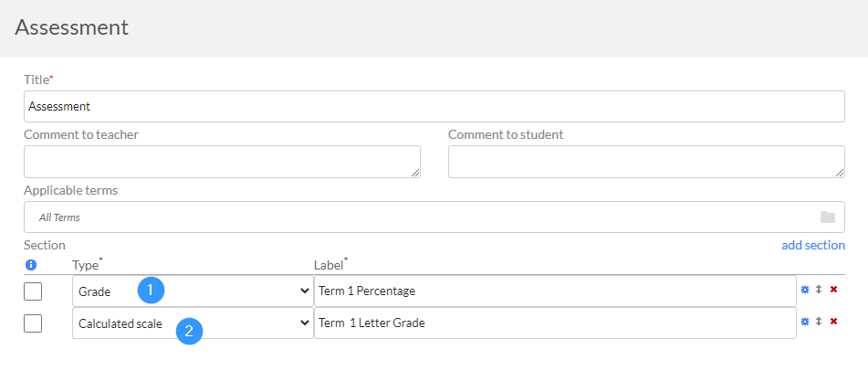Click the blue marker numbered 2
Image resolution: width=868 pixels, height=381 pixels.
coord(189,331)
